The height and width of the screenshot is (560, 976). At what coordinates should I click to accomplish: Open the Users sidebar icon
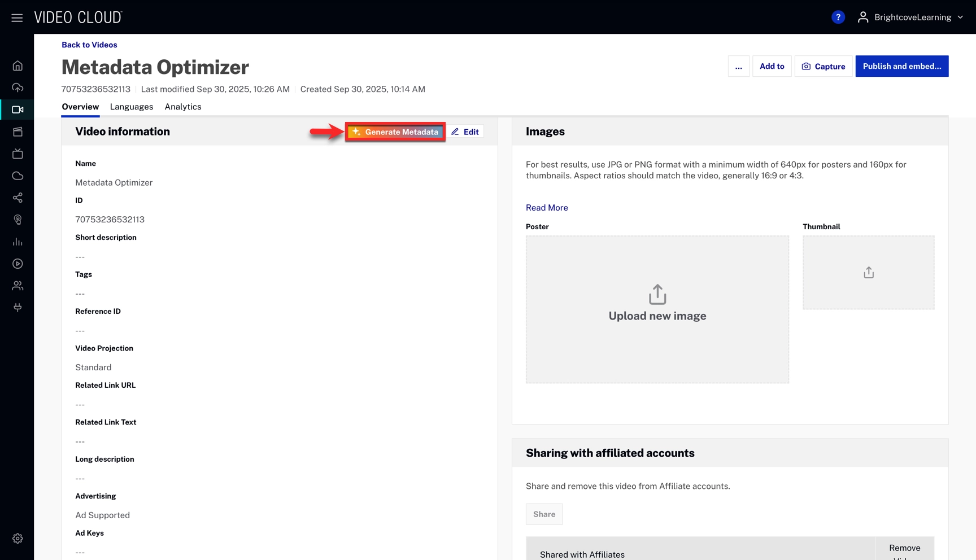pos(18,286)
